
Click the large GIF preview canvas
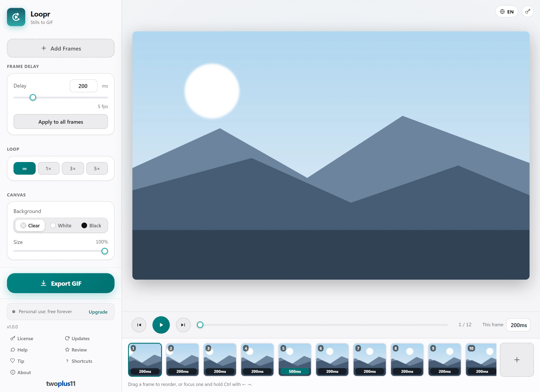point(331,155)
